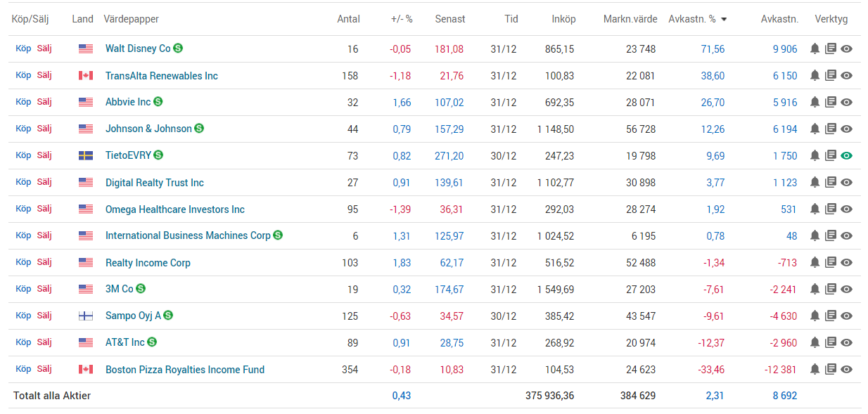
Task: Open TransAlta Renewables Inc link
Action: pos(162,76)
